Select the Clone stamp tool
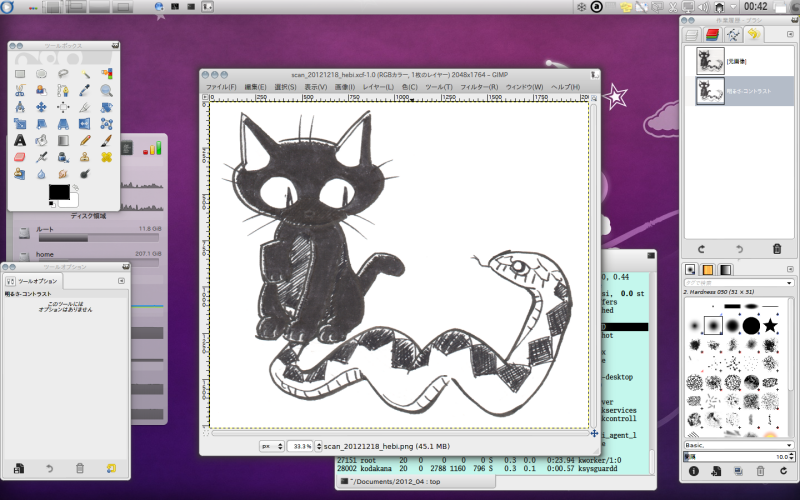 pyautogui.click(x=85, y=157)
